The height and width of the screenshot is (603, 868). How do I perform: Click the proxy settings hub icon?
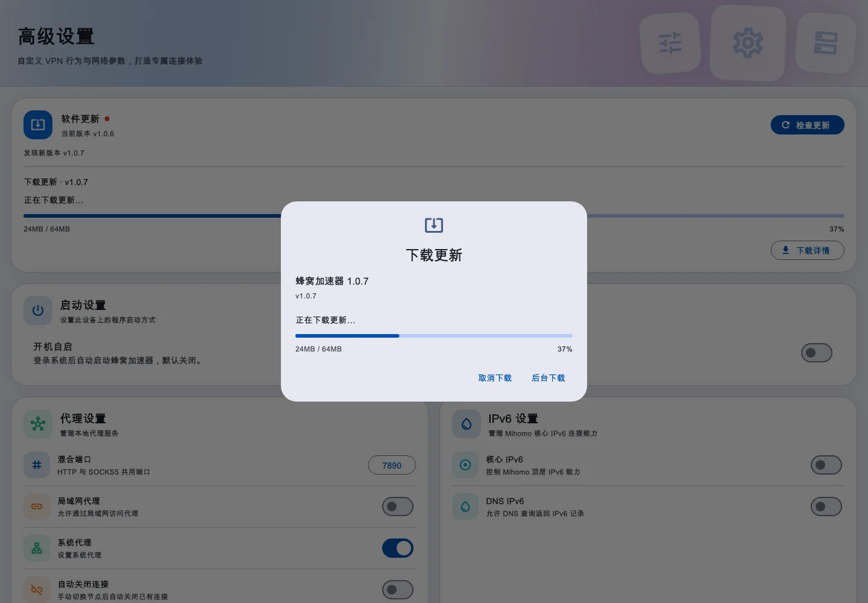coord(38,424)
